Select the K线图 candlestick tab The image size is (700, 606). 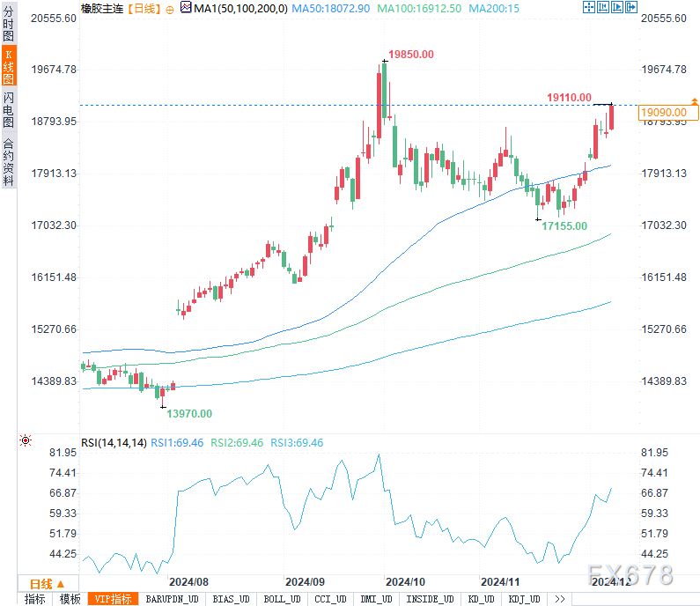click(8, 67)
